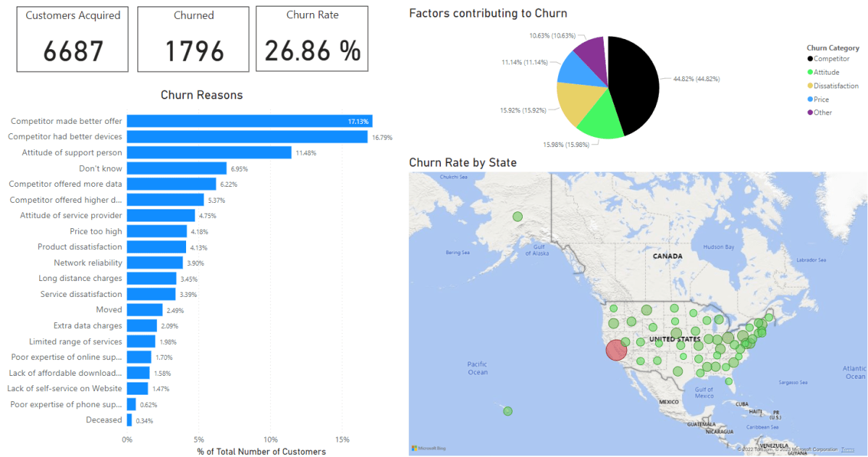
Task: Click the blue Price legend dot
Action: [x=810, y=99]
